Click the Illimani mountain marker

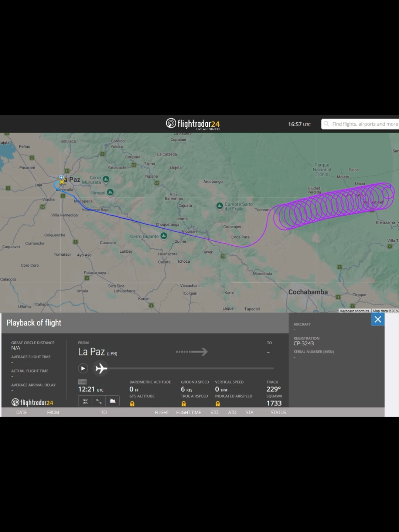pyautogui.click(x=110, y=192)
